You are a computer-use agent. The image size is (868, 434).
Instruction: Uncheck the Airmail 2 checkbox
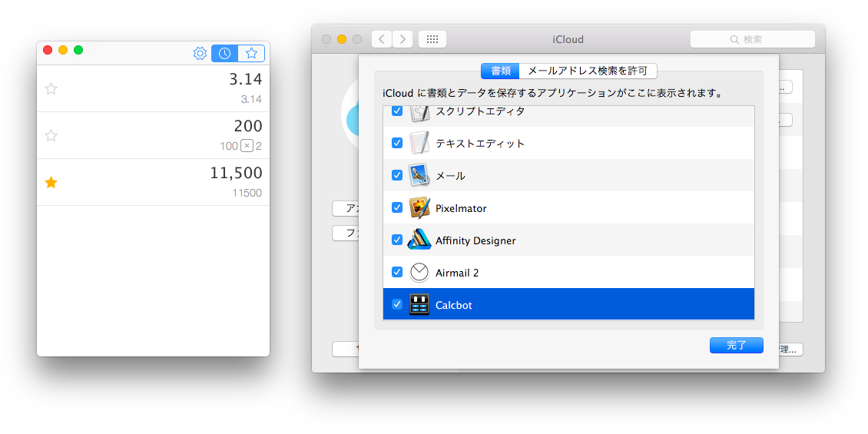click(397, 272)
